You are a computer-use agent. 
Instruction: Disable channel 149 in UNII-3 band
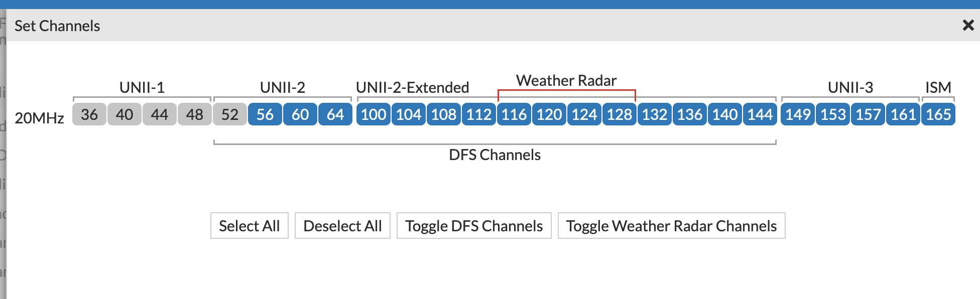click(x=797, y=114)
